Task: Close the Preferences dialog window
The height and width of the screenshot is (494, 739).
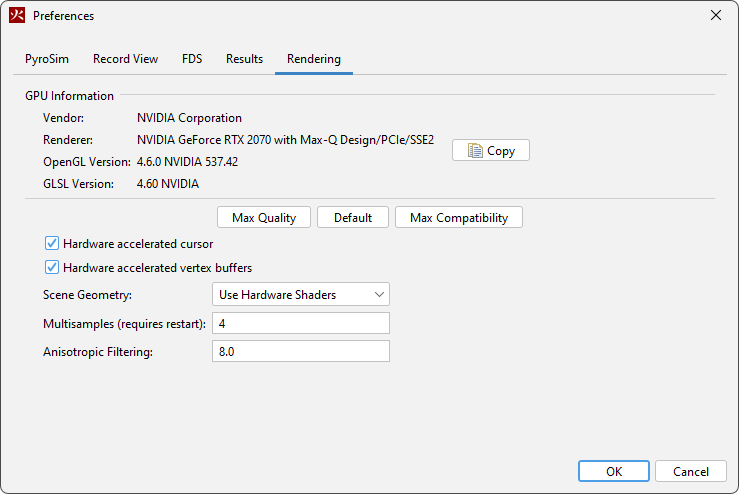Action: (x=715, y=16)
